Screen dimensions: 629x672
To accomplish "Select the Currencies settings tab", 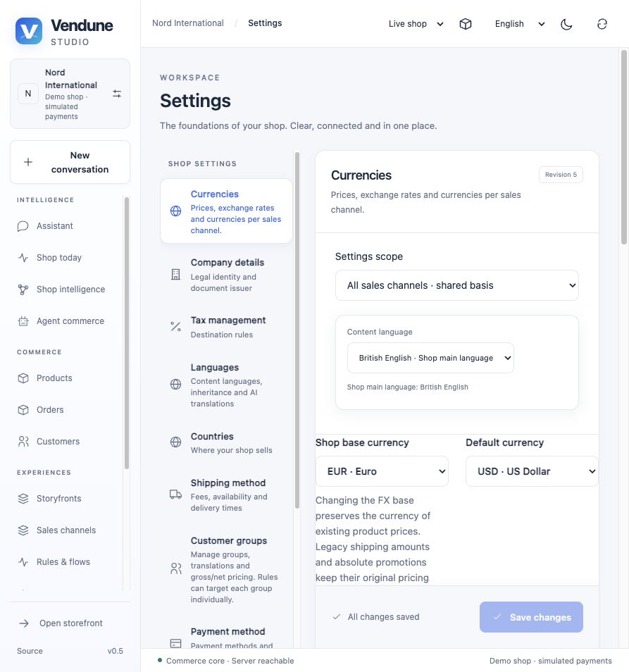I will point(226,211).
